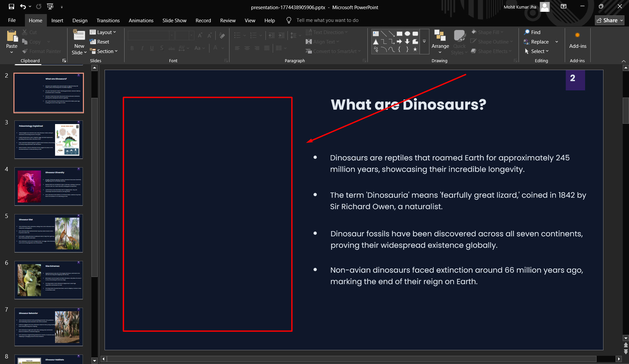Screen dimensions: 629x364
Task: Switch to the Design tab
Action: tap(80, 20)
